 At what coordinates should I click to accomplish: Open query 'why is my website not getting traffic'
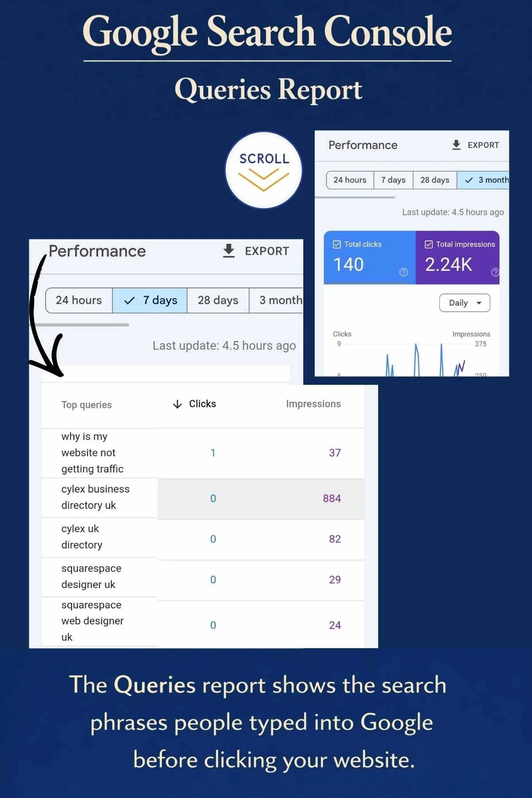(92, 453)
